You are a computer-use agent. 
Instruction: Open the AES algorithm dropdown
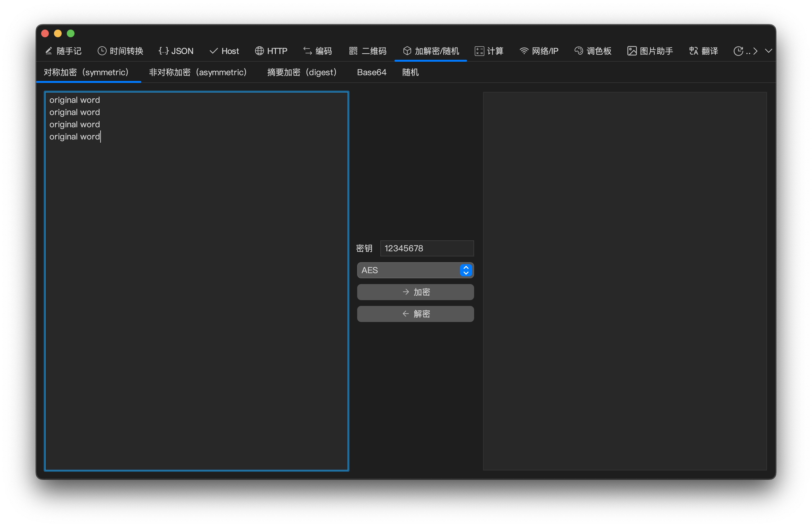click(466, 270)
